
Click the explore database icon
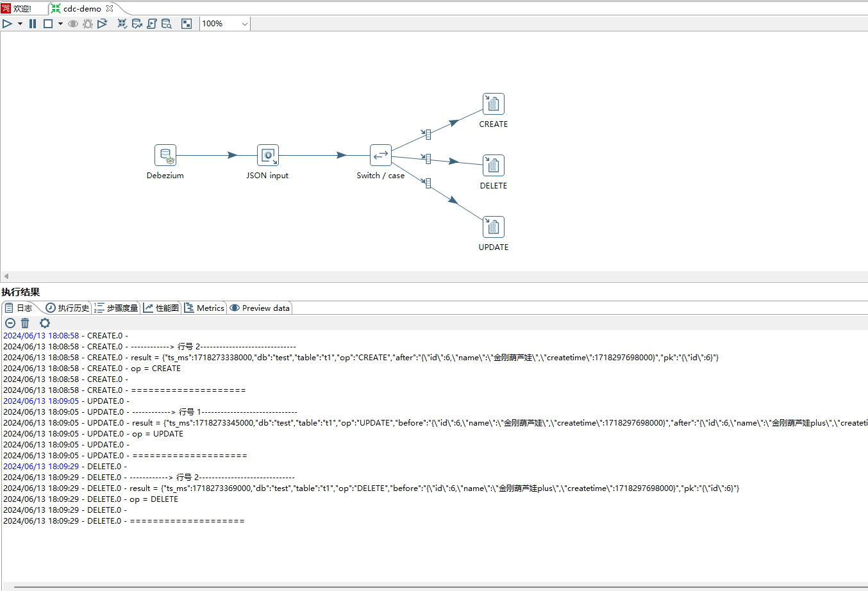[x=167, y=24]
